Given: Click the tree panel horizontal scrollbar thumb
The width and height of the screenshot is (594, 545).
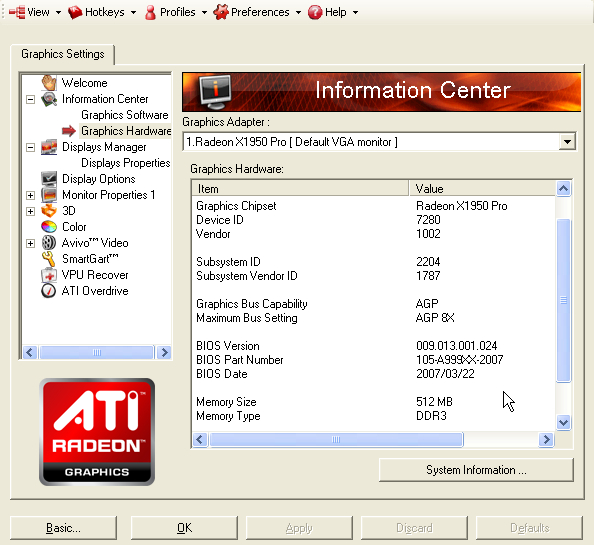Looking at the screenshot, I should 97,353.
